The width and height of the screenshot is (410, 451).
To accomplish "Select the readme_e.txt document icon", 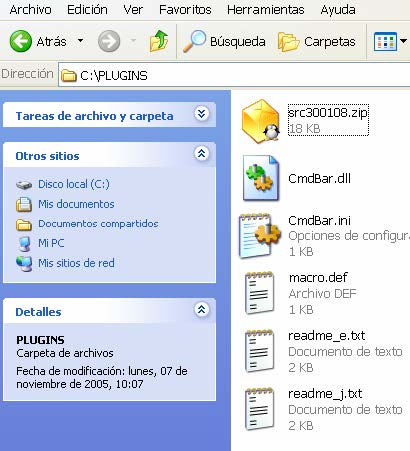I will (x=260, y=351).
